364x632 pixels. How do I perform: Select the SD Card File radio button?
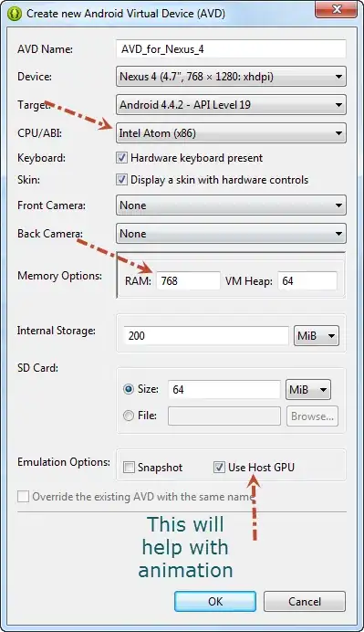[x=129, y=416]
